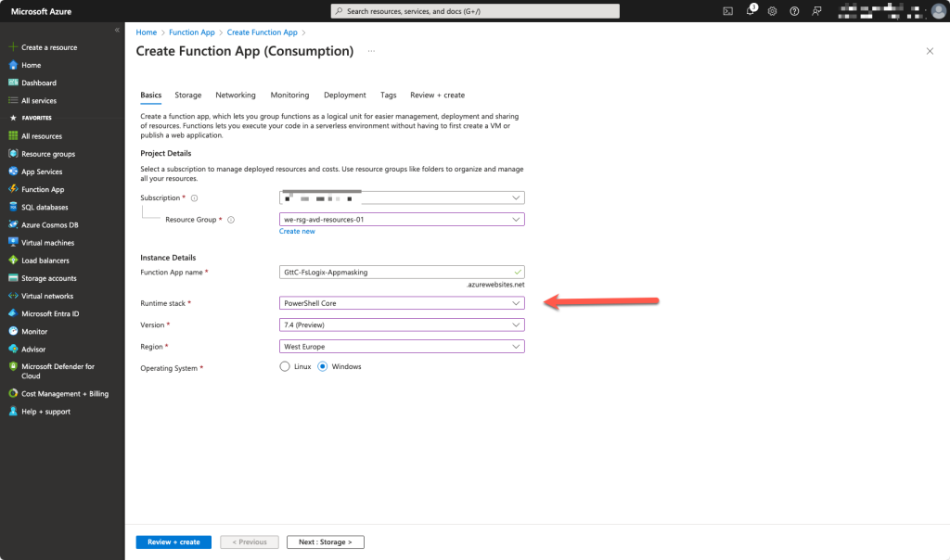Open the SQL databases icon
The width and height of the screenshot is (950, 560).
(13, 207)
